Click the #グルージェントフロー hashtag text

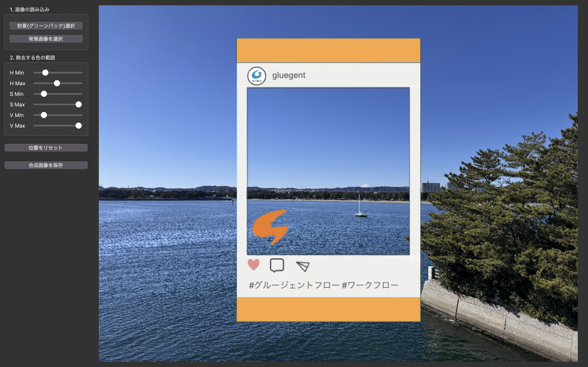[294, 285]
